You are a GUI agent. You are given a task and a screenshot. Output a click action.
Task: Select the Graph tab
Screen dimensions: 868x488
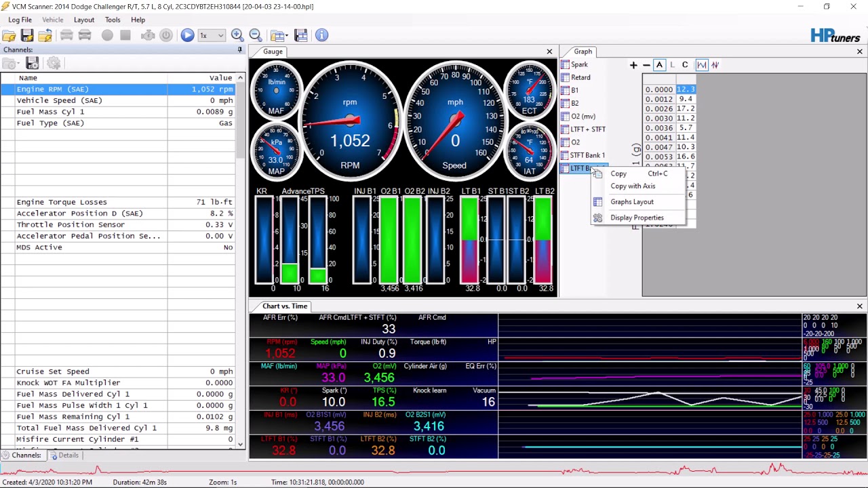coord(583,52)
